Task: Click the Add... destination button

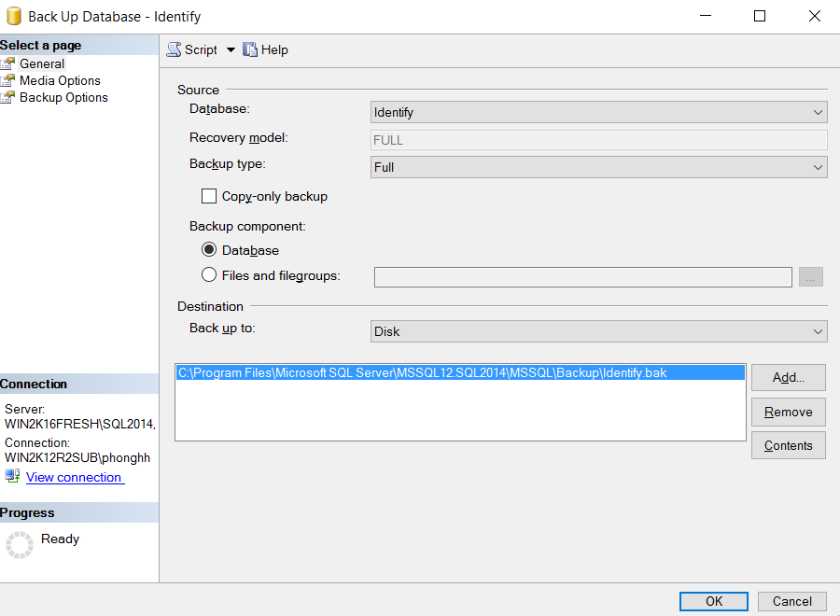Action: (788, 378)
